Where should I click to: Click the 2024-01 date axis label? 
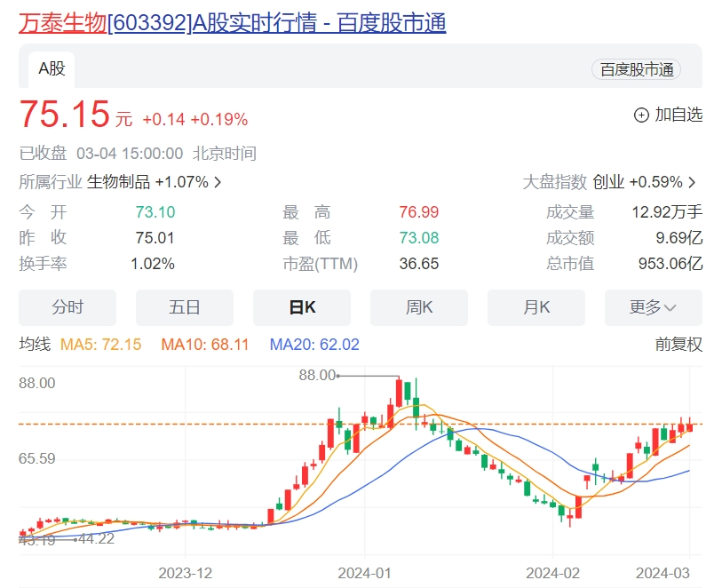pos(364,573)
